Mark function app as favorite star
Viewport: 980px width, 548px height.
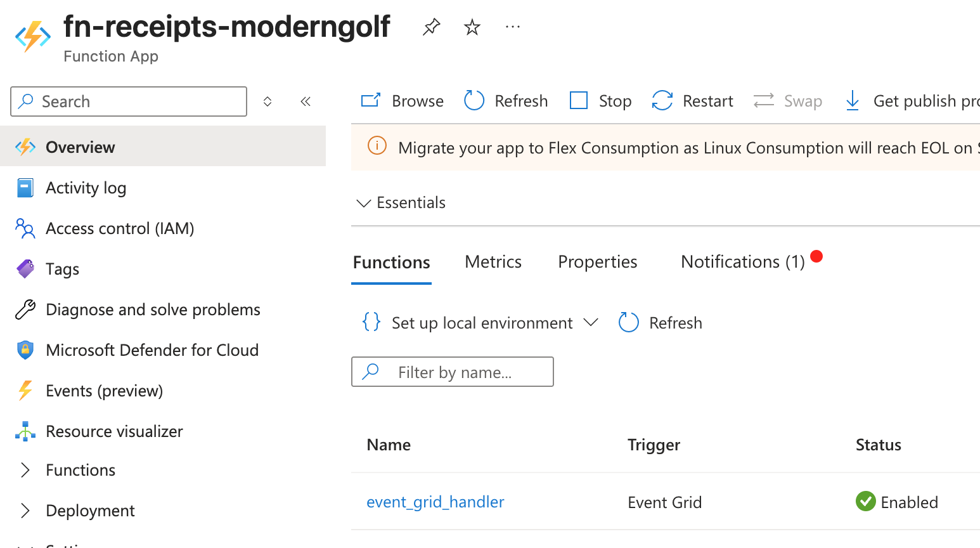[472, 27]
